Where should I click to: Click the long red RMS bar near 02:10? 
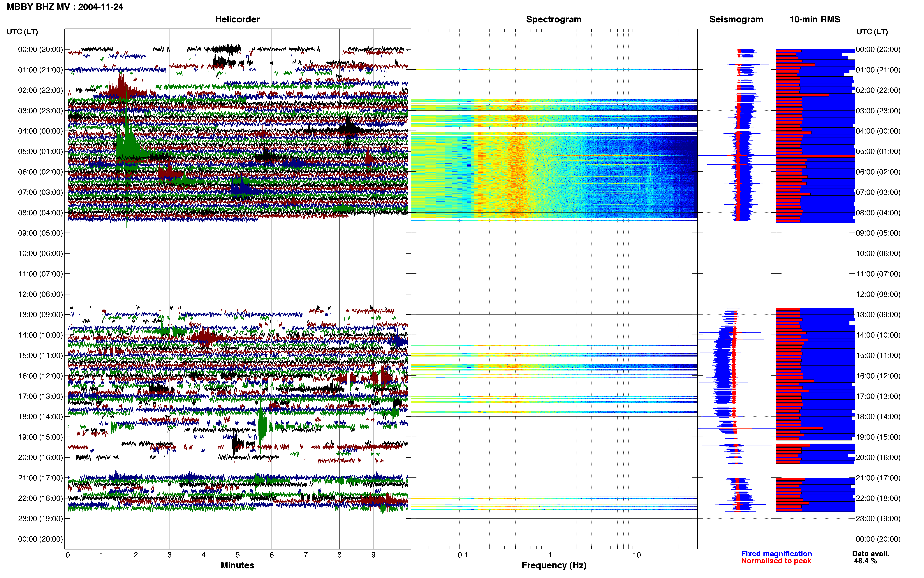[802, 95]
